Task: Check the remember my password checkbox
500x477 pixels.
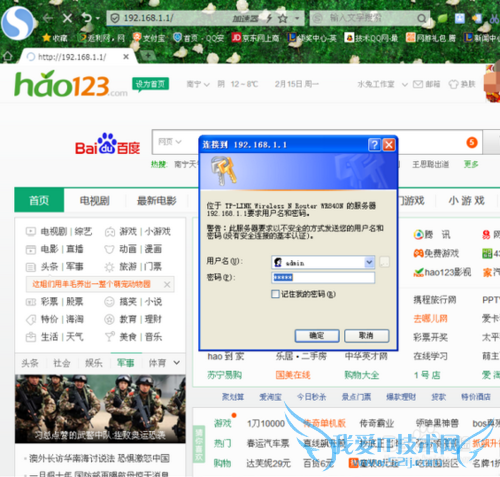Action: pyautogui.click(x=275, y=294)
